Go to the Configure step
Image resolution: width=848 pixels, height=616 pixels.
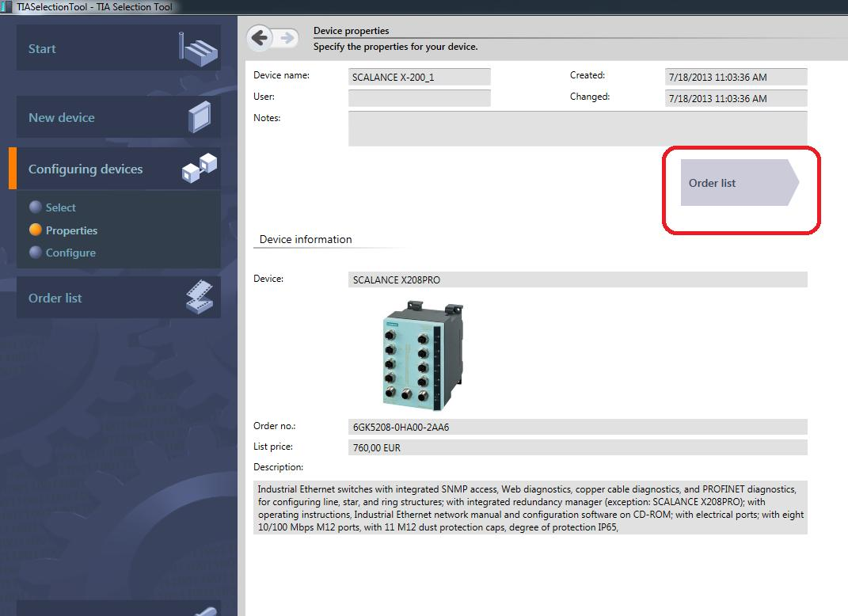pos(70,253)
